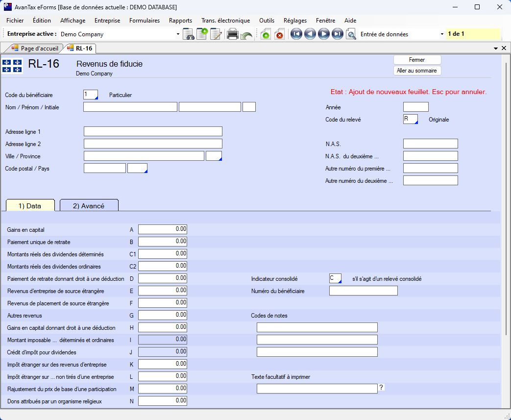
Task: Switch to the 2) Avancé tab
Action: click(89, 206)
